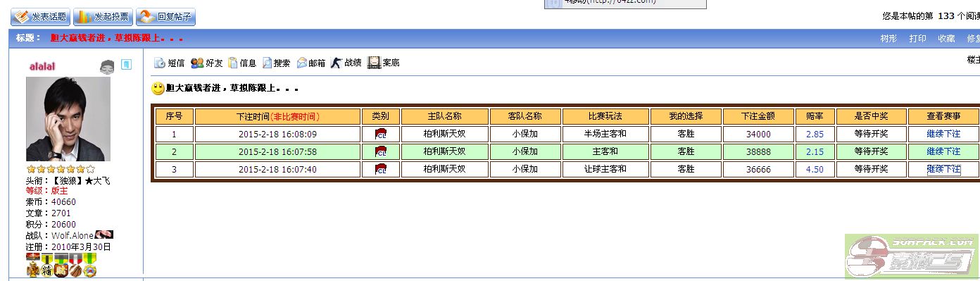Click 回复帖子 reply button
The width and height of the screenshot is (980, 281).
click(x=165, y=17)
